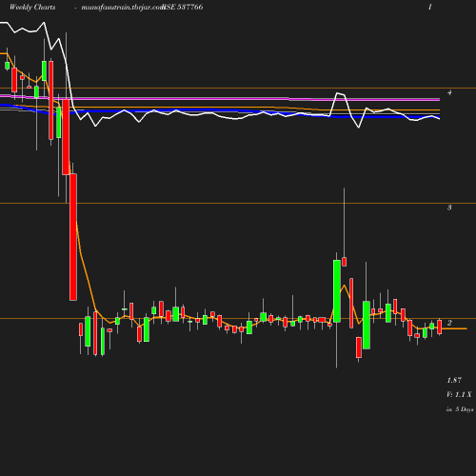The width and height of the screenshot is (476, 476).
Task: Select the price axis label '3'
Action: (449, 208)
